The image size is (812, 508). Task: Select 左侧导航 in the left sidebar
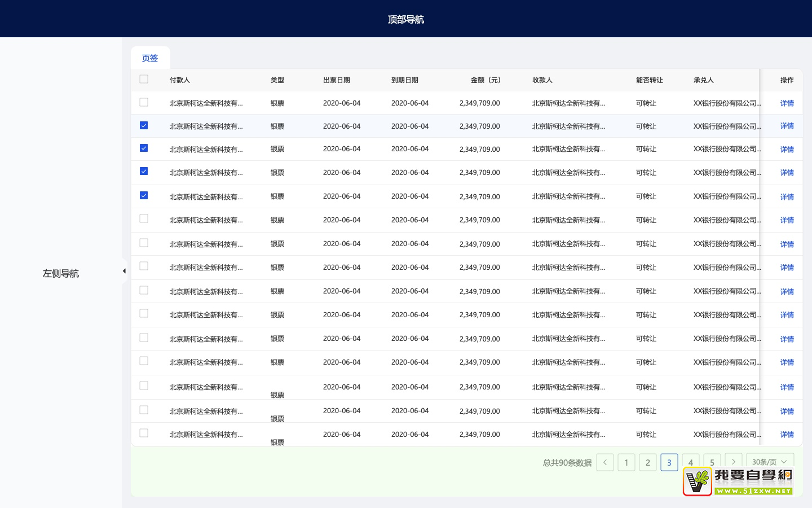coord(61,273)
